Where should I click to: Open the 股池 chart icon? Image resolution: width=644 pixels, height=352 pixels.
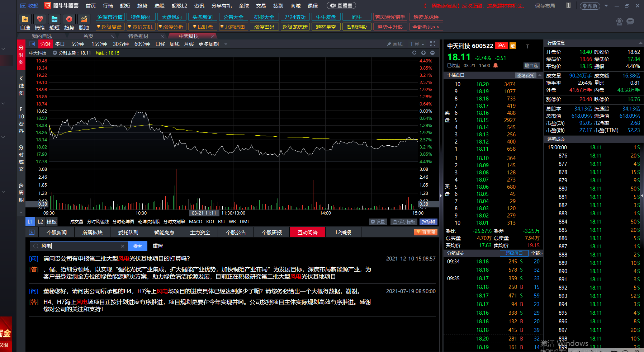tap(84, 19)
